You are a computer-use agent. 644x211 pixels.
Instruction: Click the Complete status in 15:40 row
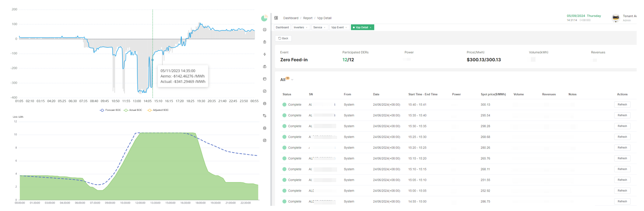(292, 104)
